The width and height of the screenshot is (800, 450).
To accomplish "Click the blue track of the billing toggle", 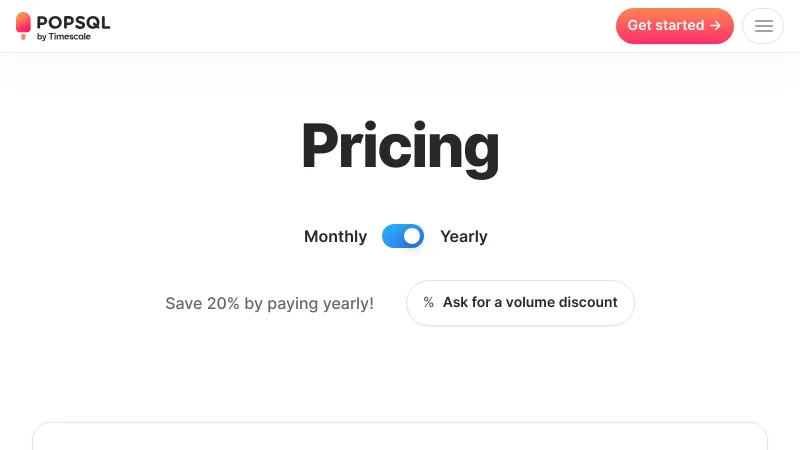I will 392,236.
